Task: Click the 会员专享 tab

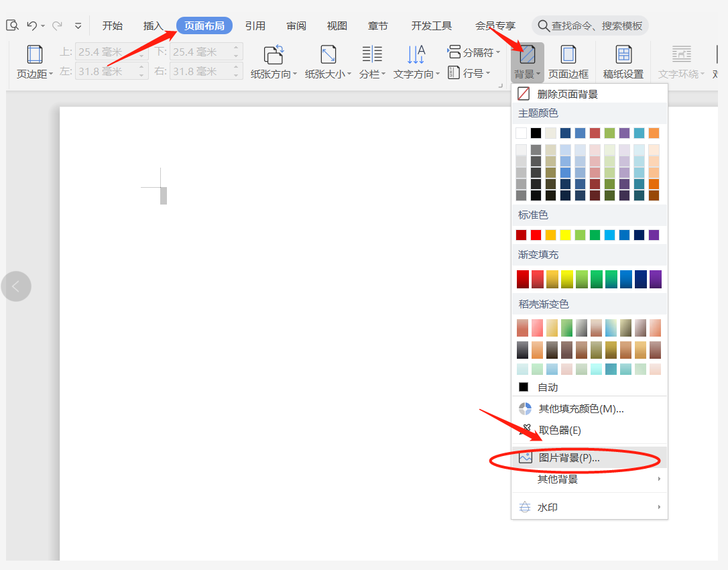Action: (x=495, y=25)
